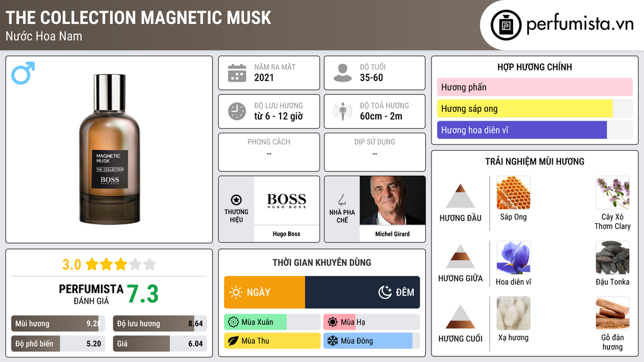The image size is (644, 362).
Task: Click the Hương đầu pyramid icon
Action: [x=460, y=196]
